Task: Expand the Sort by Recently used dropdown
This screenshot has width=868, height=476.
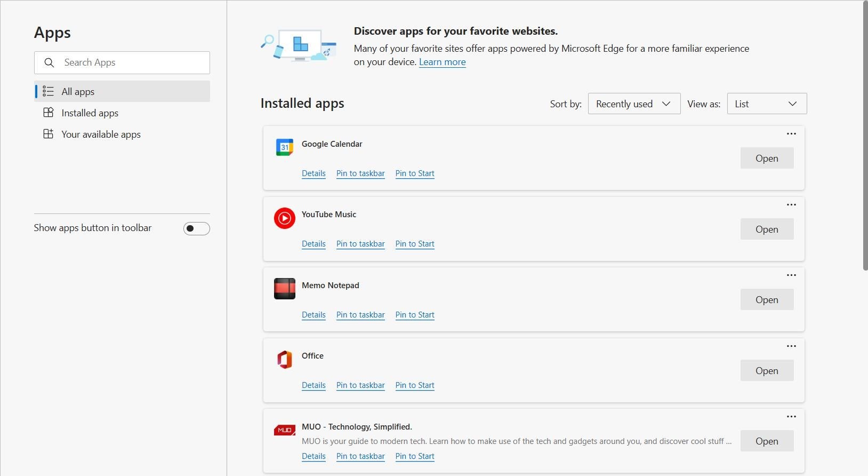Action: (x=634, y=104)
